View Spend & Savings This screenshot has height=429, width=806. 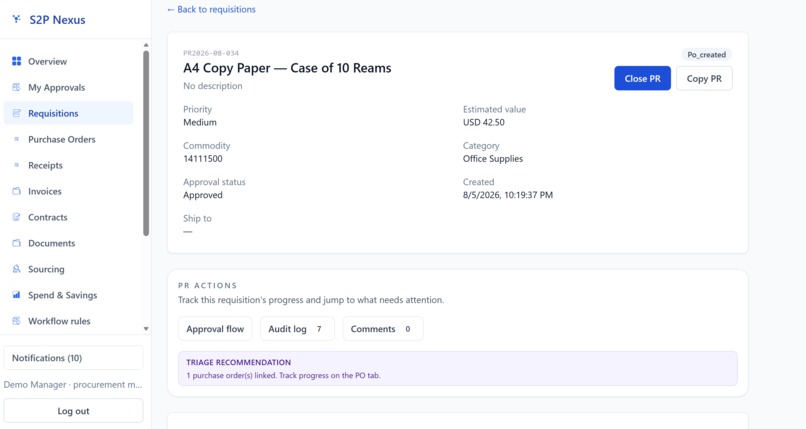point(68,295)
